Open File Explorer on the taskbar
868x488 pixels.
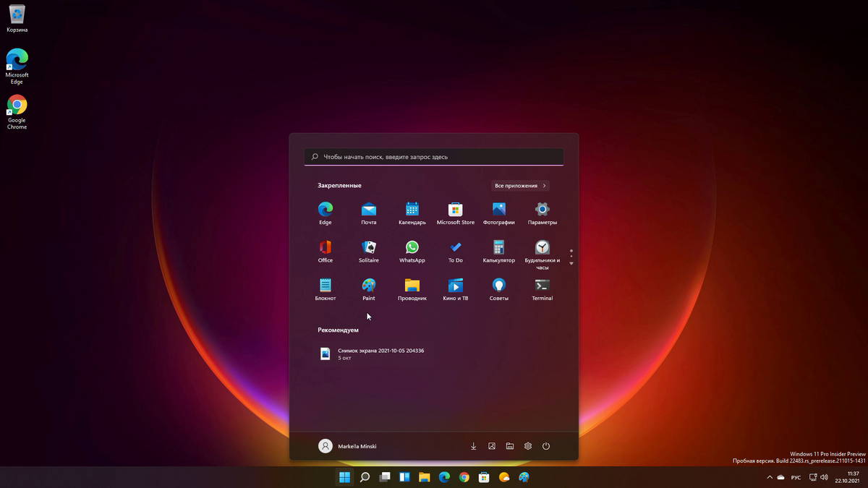pyautogui.click(x=425, y=477)
